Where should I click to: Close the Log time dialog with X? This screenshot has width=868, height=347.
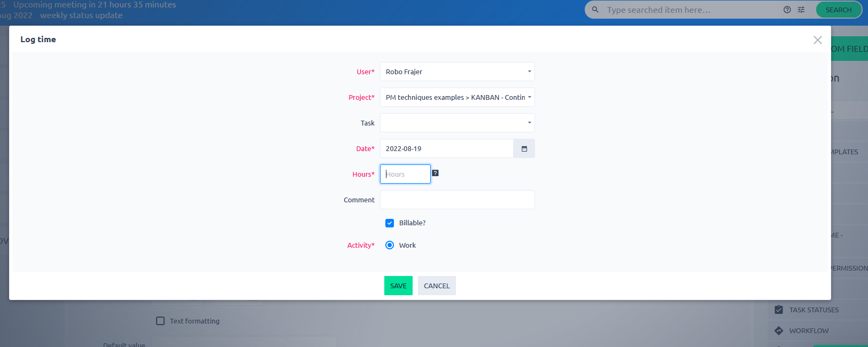coord(817,40)
